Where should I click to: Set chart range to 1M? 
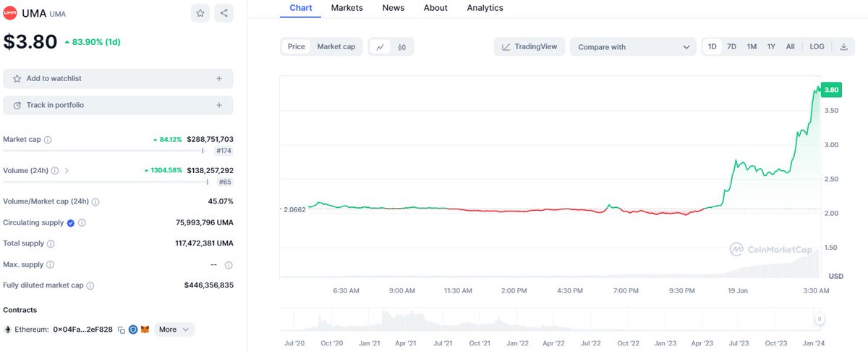point(752,46)
